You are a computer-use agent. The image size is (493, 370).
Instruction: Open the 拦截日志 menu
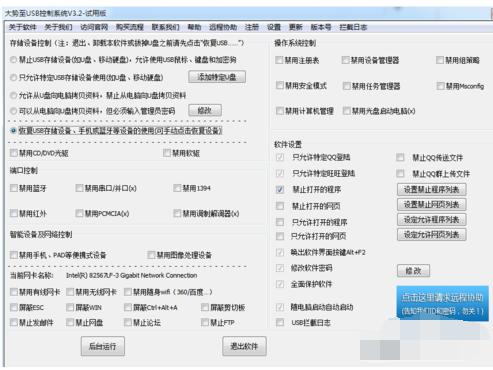click(353, 27)
